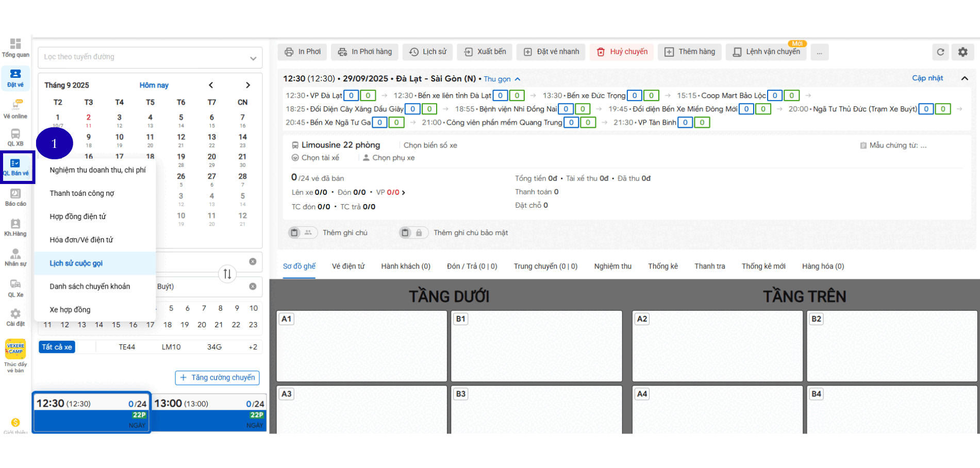Switch to the Hành khách (0) tab
The width and height of the screenshot is (980, 468).
[x=405, y=266]
